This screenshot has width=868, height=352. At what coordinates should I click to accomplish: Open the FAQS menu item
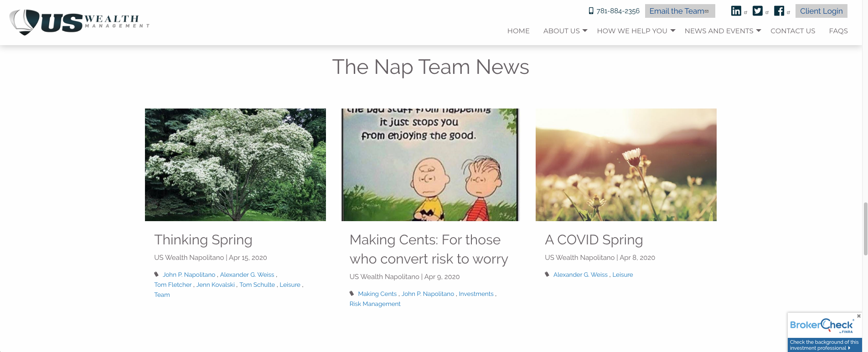[x=838, y=31]
